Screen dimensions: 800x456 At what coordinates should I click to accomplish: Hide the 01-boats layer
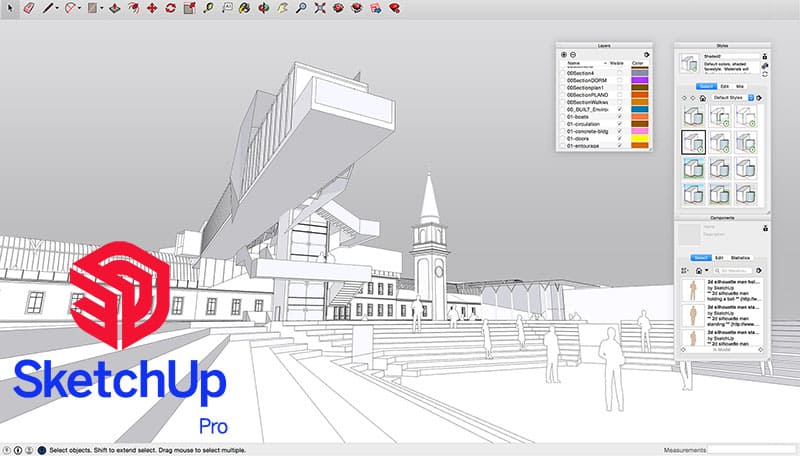(x=619, y=117)
